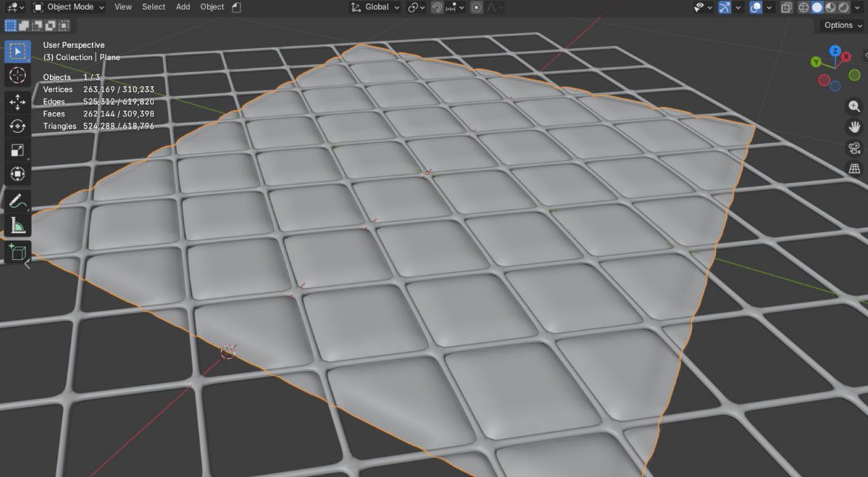Select the Measure tool
This screenshot has width=868, height=477.
[18, 225]
